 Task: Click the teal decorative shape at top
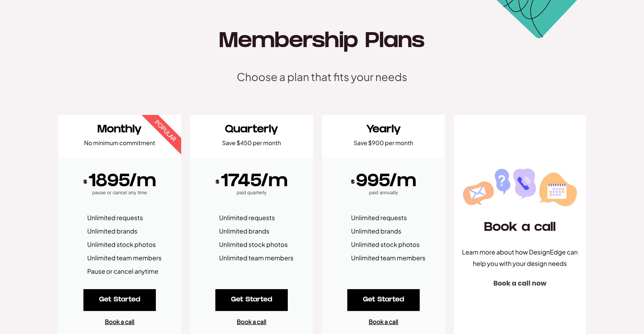point(538,15)
